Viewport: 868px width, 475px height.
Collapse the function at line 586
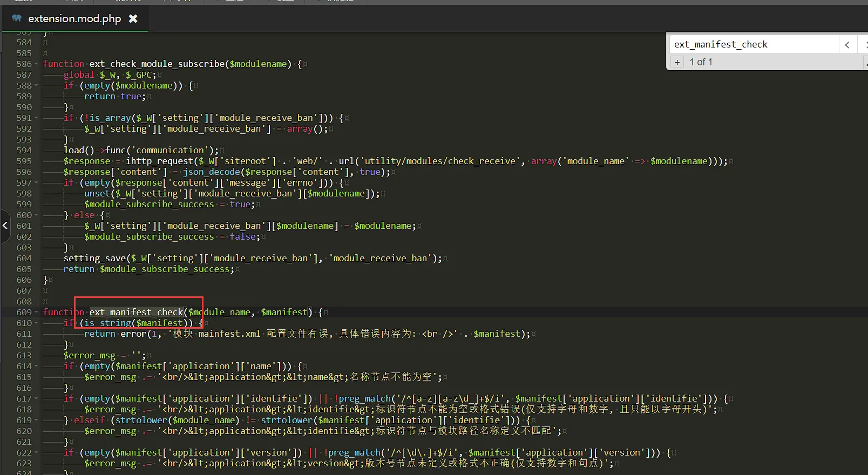pos(36,64)
